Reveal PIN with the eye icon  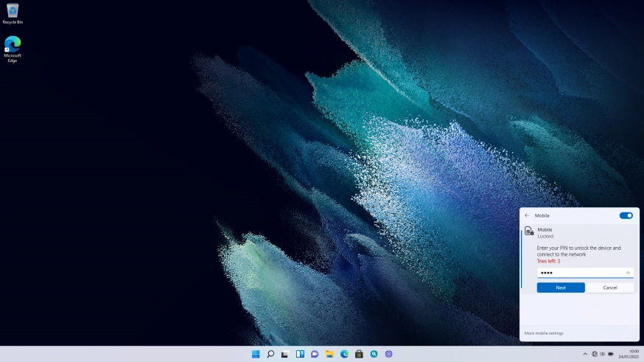point(628,273)
